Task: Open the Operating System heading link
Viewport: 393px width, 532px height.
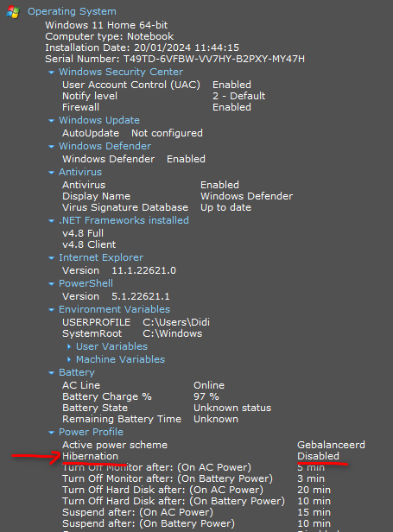Action: pos(72,11)
